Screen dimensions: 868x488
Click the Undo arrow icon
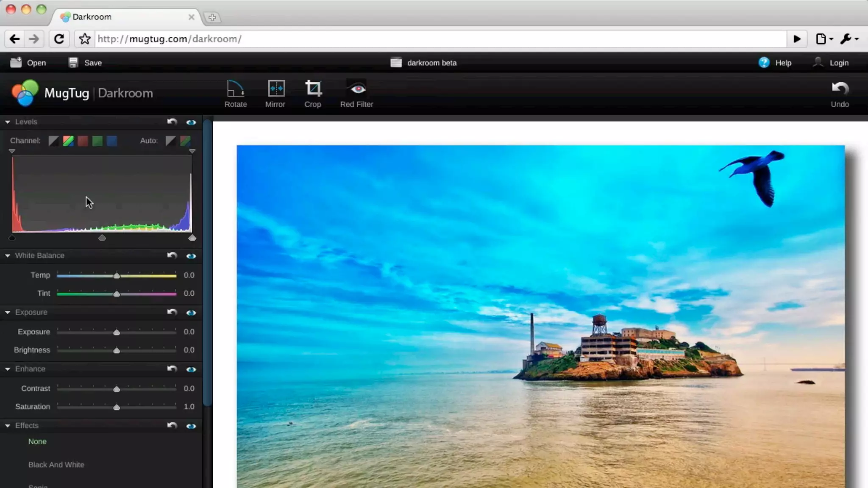click(840, 89)
